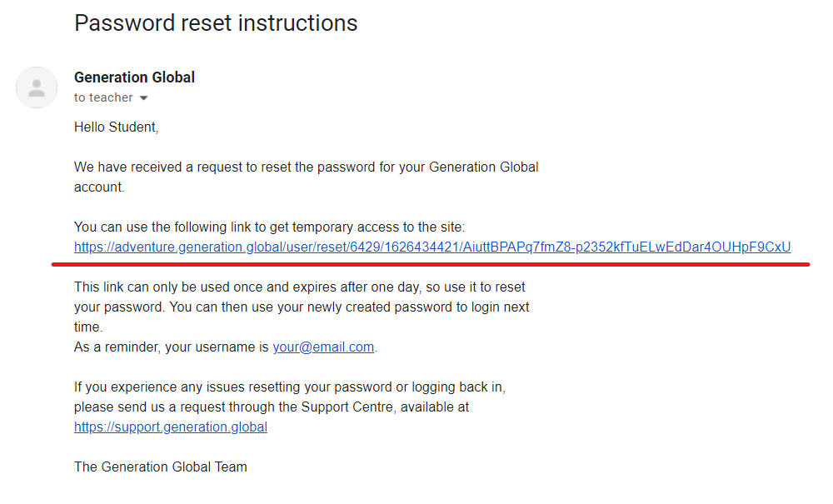Click the 'your password. You can then use' line

click(302, 307)
